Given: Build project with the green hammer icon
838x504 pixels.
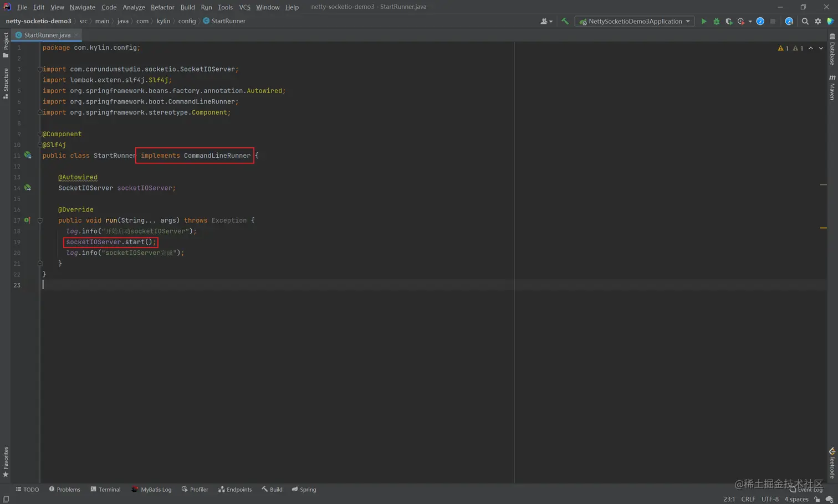Looking at the screenshot, I should coord(565,21).
